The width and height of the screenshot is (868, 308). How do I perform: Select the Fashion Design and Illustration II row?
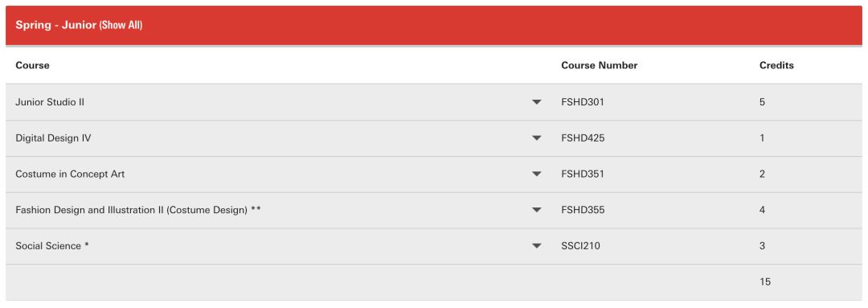click(434, 211)
